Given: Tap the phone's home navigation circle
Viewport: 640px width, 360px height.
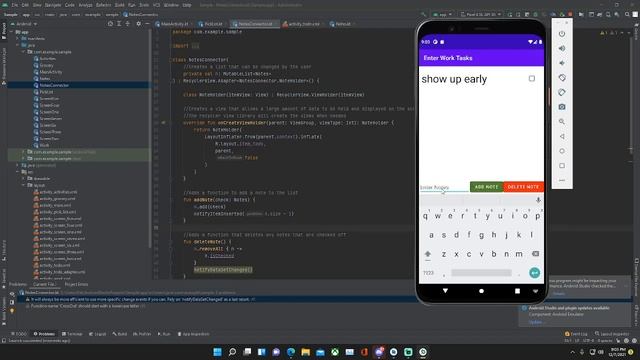Looking at the screenshot, I should [x=481, y=291].
